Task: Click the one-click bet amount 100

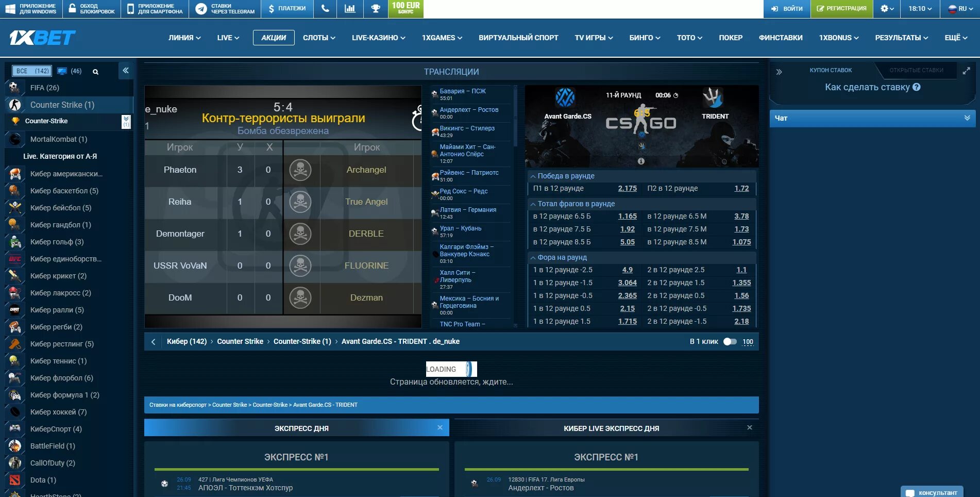Action: [748, 342]
